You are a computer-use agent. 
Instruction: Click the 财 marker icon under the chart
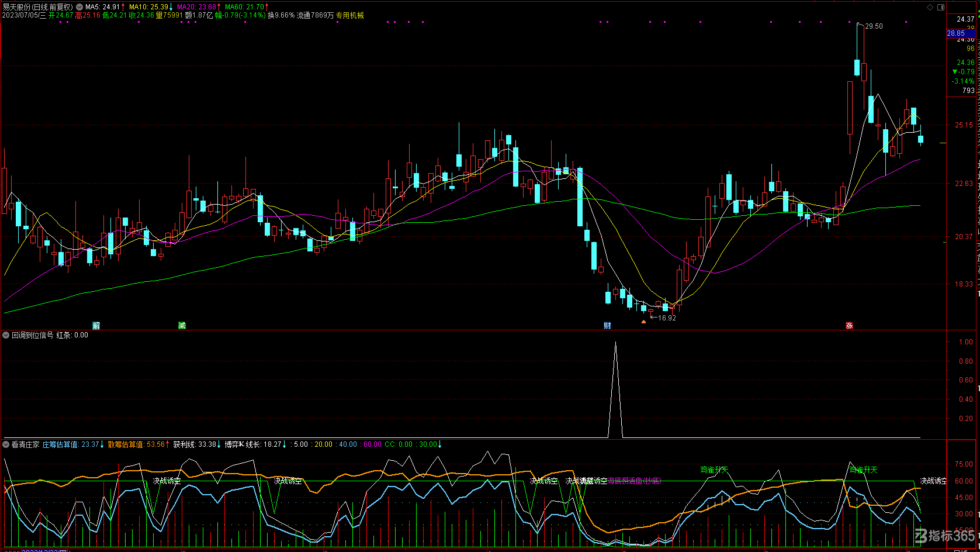[607, 325]
